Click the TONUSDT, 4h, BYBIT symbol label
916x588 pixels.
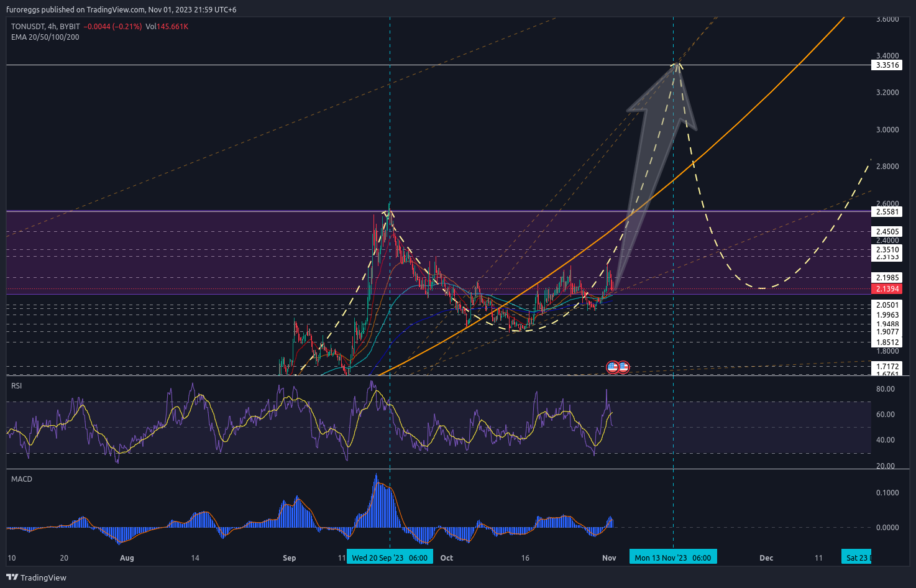tap(46, 27)
